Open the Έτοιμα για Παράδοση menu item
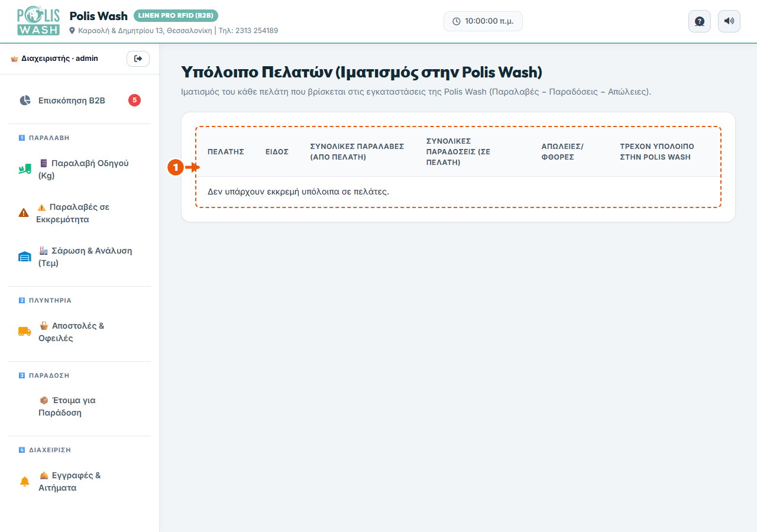This screenshot has height=532, width=757. [80, 407]
